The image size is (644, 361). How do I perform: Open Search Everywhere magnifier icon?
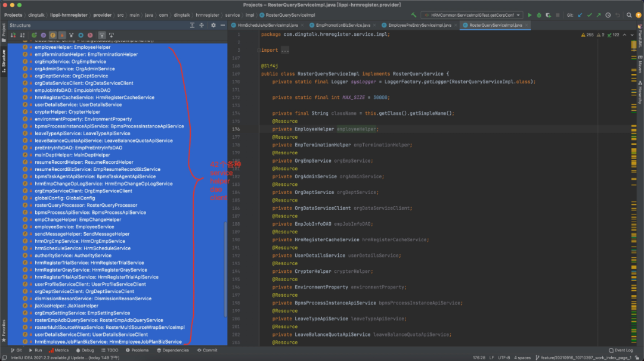(629, 15)
